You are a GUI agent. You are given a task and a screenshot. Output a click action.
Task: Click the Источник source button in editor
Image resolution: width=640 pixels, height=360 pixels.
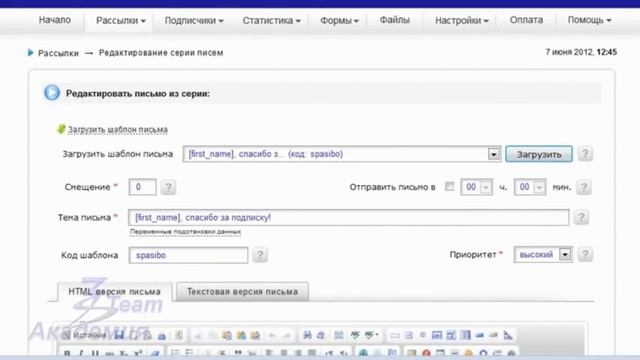coord(84,336)
